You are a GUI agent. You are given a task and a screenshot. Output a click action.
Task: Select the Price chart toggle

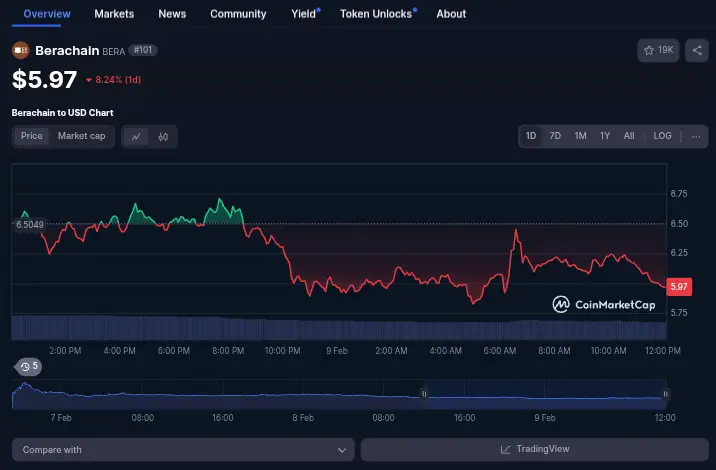click(32, 136)
